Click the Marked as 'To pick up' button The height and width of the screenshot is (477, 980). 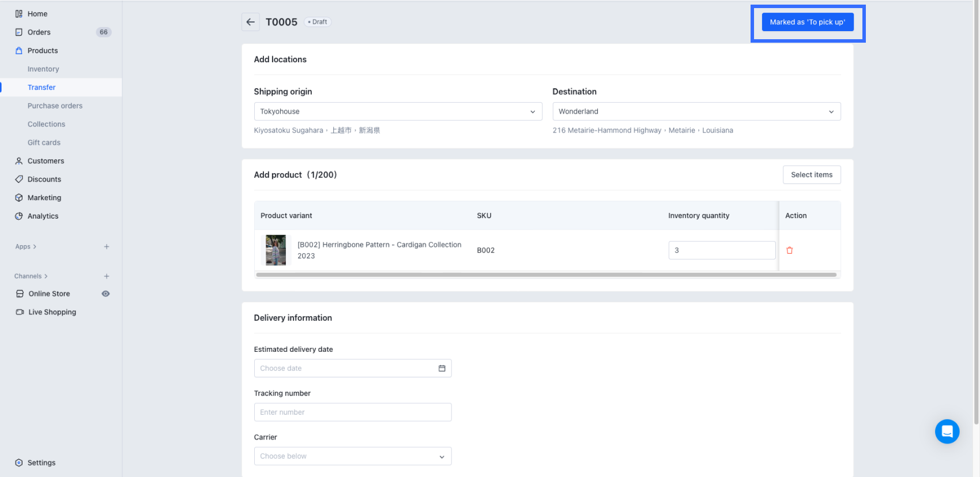coord(807,22)
